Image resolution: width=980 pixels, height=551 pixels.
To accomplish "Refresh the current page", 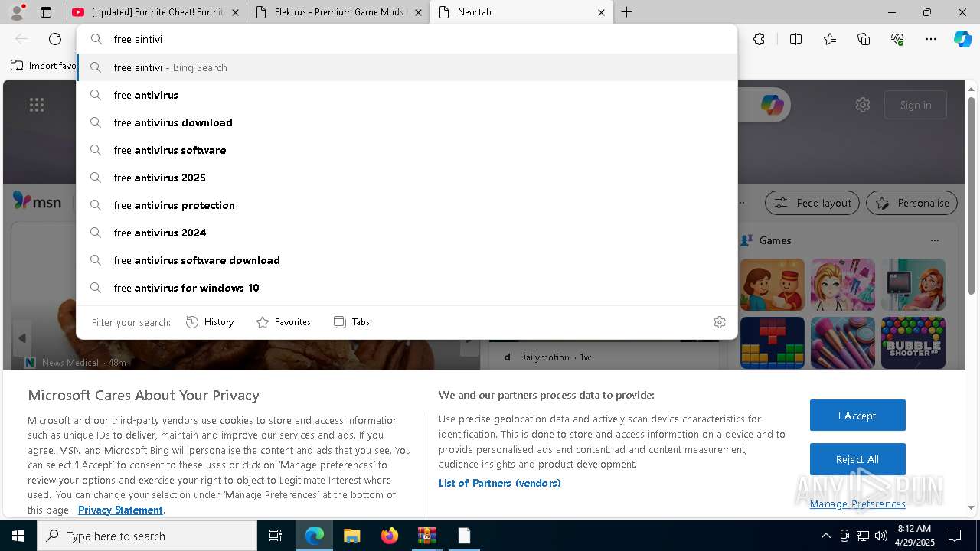I will click(x=55, y=39).
